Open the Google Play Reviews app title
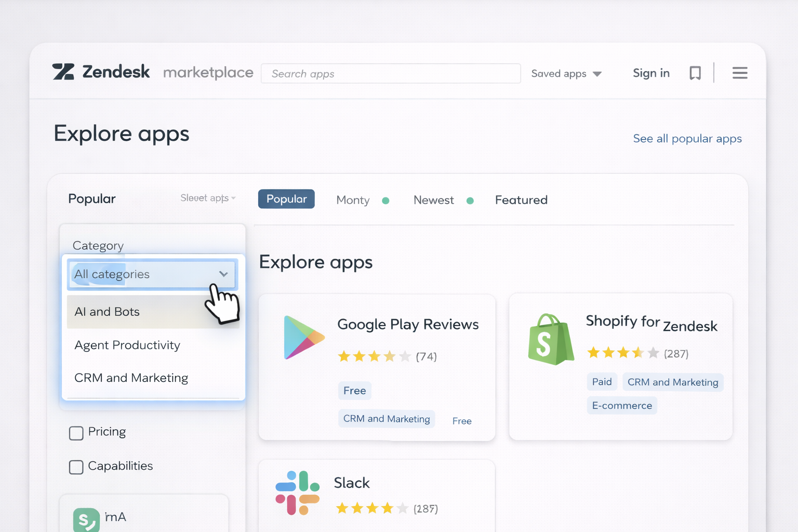The height and width of the screenshot is (532, 798). point(408,324)
